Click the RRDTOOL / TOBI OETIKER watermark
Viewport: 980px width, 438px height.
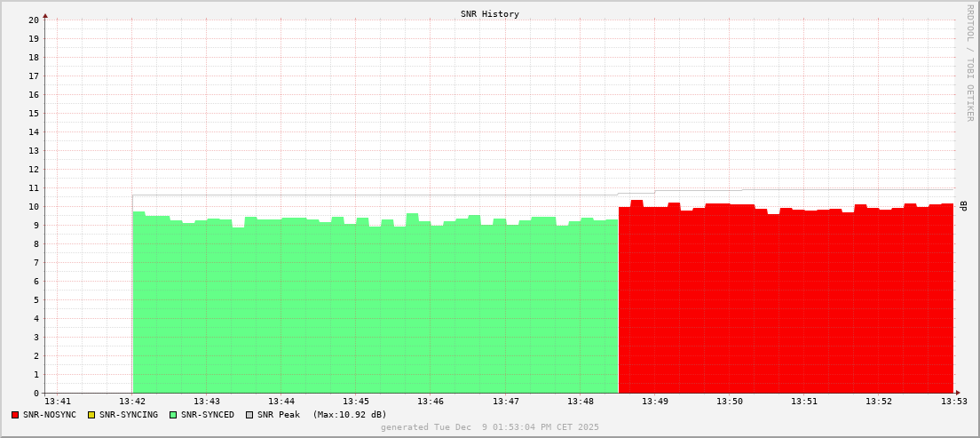click(969, 62)
